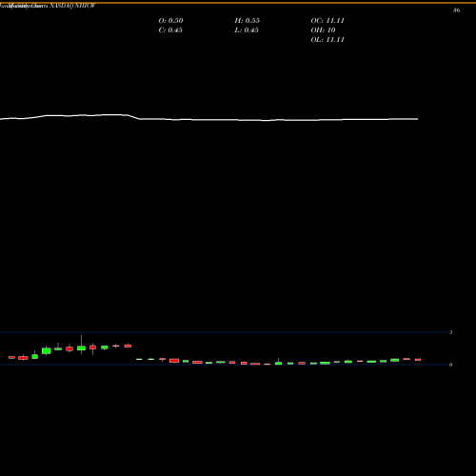476x476 pixels.
Task: Select the high value 'H: 0.55'
Action: click(247, 20)
